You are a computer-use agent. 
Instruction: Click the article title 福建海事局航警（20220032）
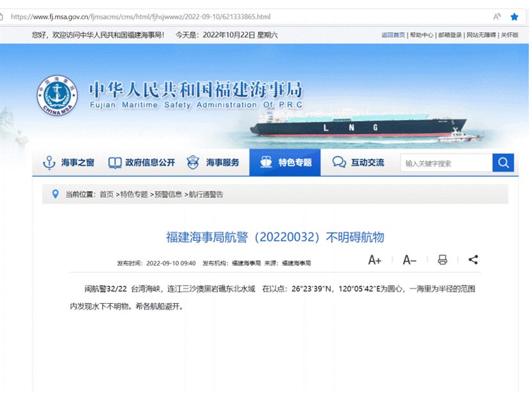tap(275, 237)
